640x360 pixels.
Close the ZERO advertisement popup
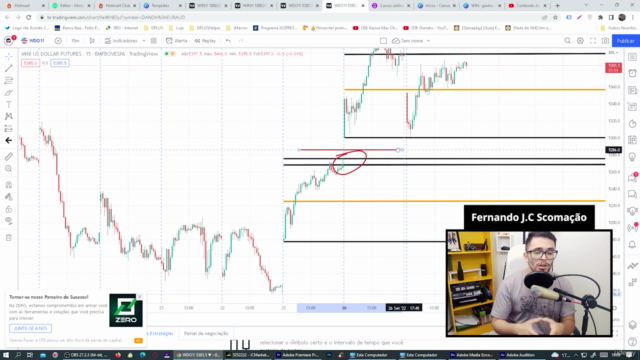click(x=140, y=296)
